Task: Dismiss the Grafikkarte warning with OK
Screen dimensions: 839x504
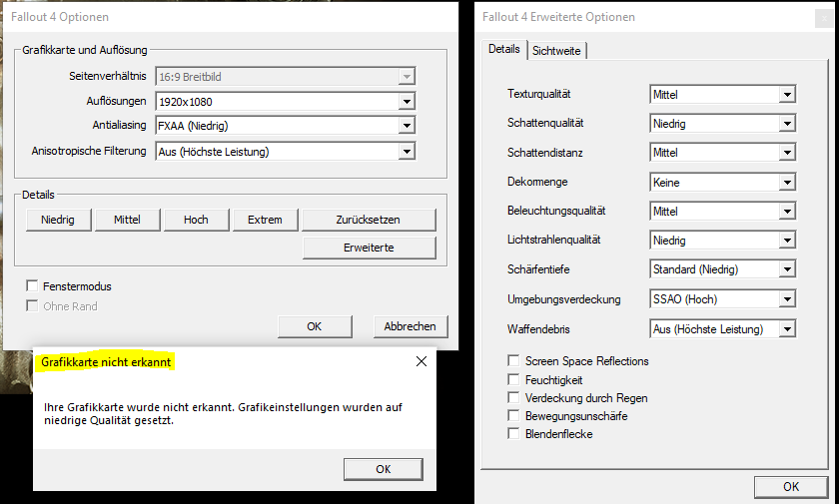Action: [x=384, y=469]
